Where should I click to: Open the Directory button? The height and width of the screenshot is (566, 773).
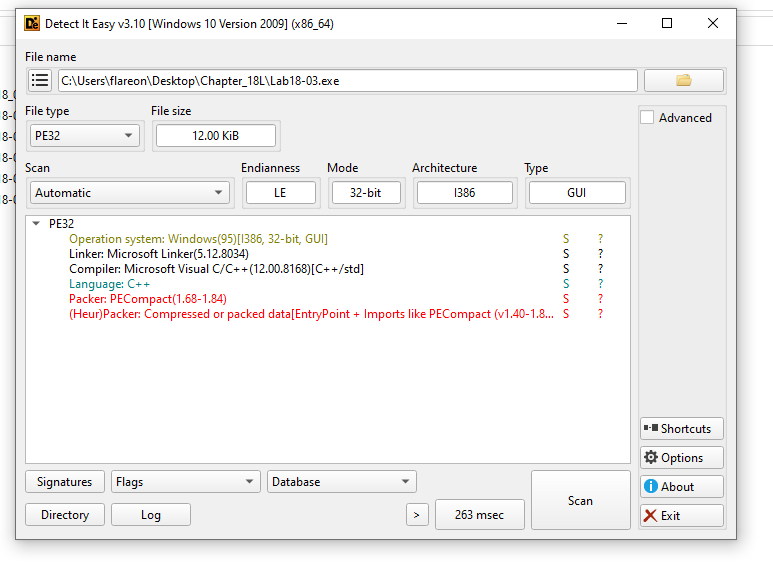pos(65,515)
